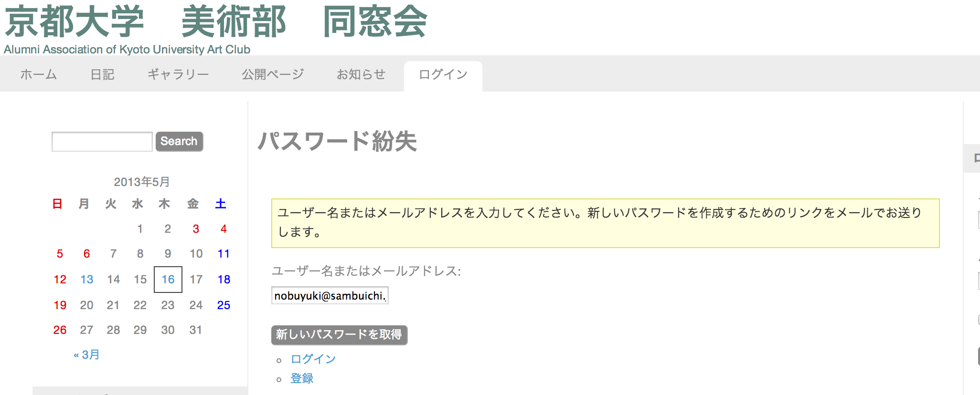Click the Search button
This screenshot has width=980, height=395.
click(179, 141)
